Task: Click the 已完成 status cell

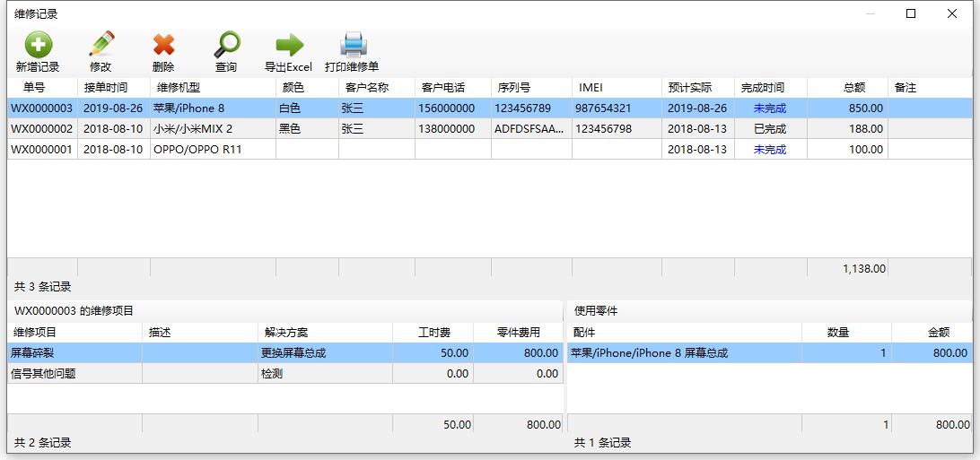Action: pyautogui.click(x=771, y=128)
